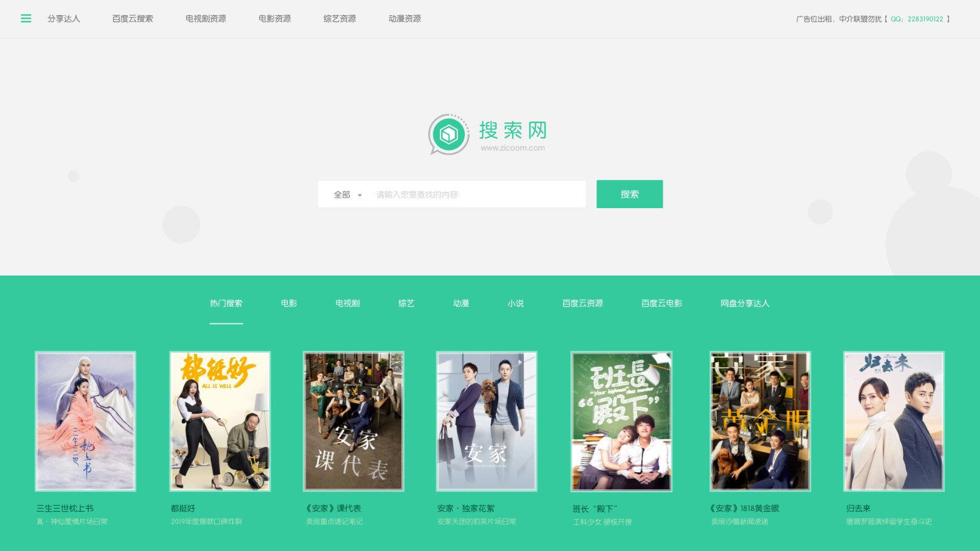
Task: Switch to the 综艺 tab
Action: 406,303
